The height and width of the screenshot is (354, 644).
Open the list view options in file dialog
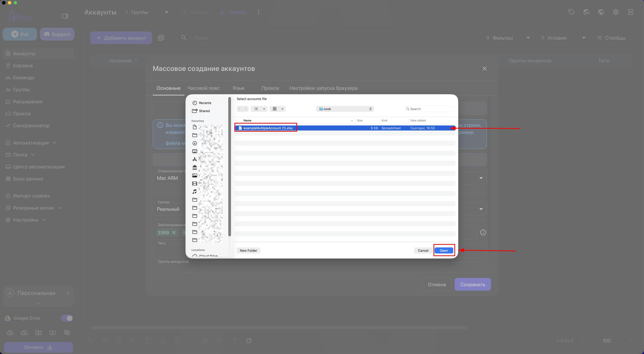tap(259, 109)
